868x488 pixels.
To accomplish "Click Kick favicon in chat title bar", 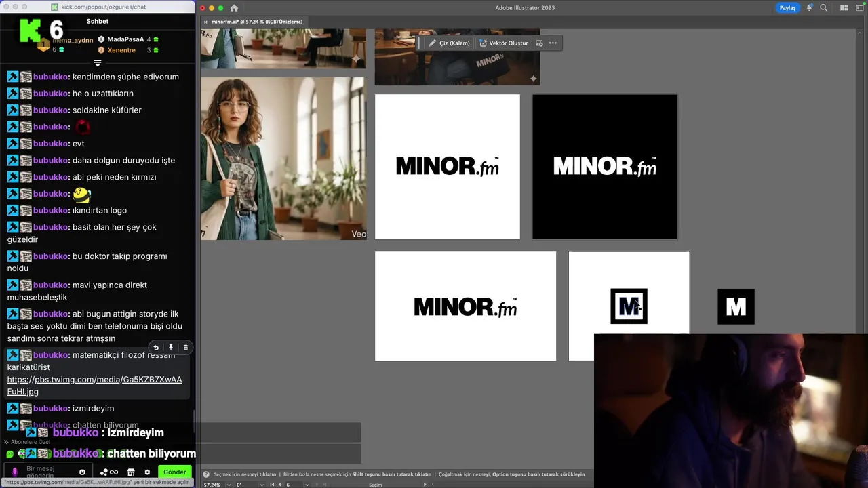I will tap(54, 7).
